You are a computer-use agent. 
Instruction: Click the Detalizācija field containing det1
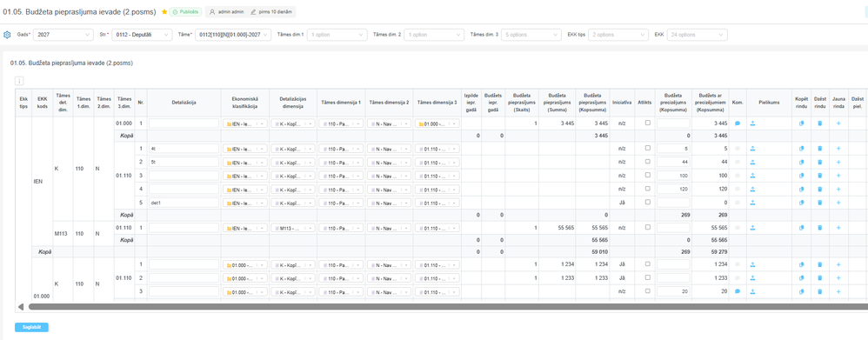[184, 203]
